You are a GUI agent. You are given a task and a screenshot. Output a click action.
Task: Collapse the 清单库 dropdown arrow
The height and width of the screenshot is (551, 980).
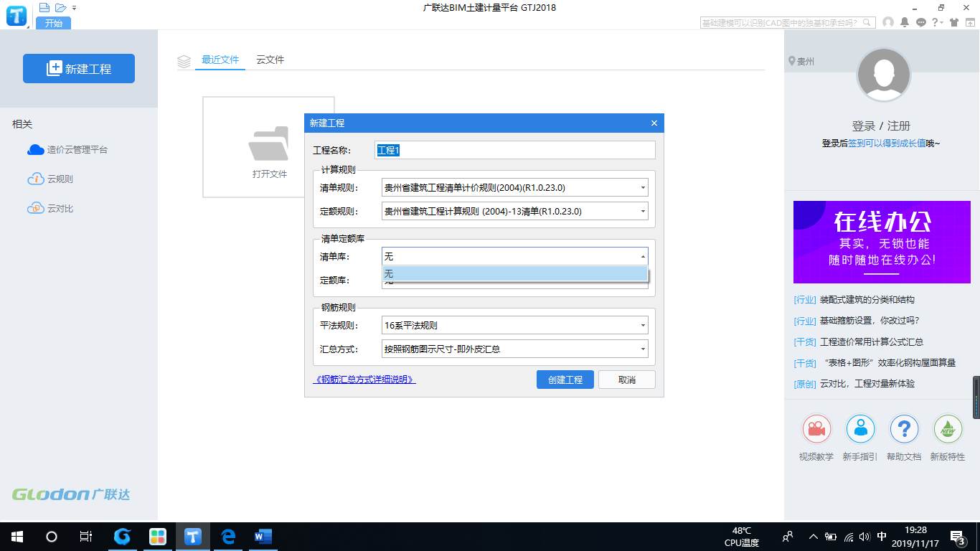tap(642, 257)
